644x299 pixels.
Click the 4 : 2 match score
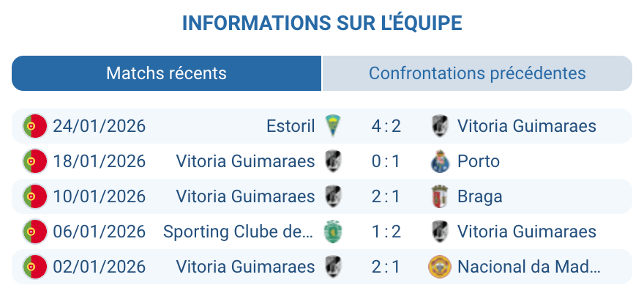(x=386, y=126)
